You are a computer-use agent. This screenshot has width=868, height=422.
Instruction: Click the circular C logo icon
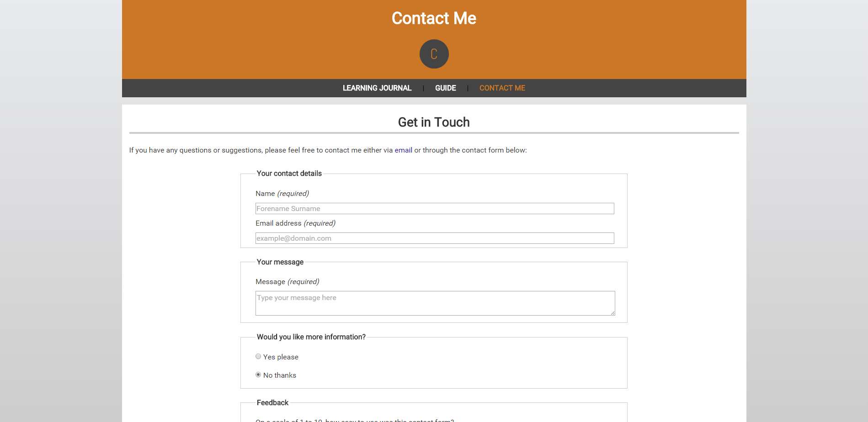(434, 54)
